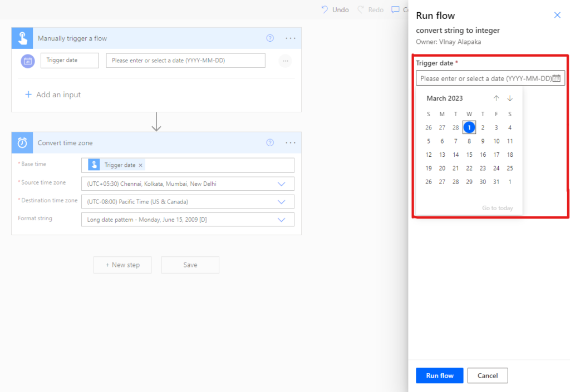This screenshot has width=570, height=392.
Task: Close the Run flow panel
Action: [557, 15]
